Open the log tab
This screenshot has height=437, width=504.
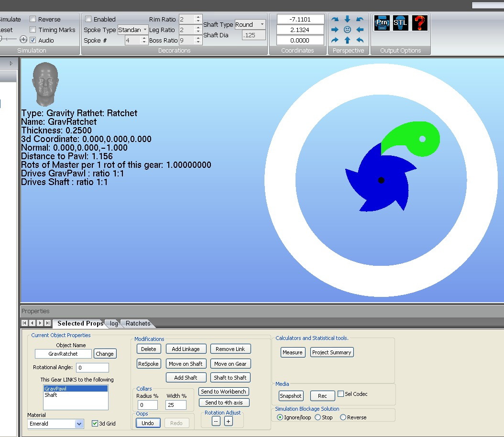[x=114, y=324]
